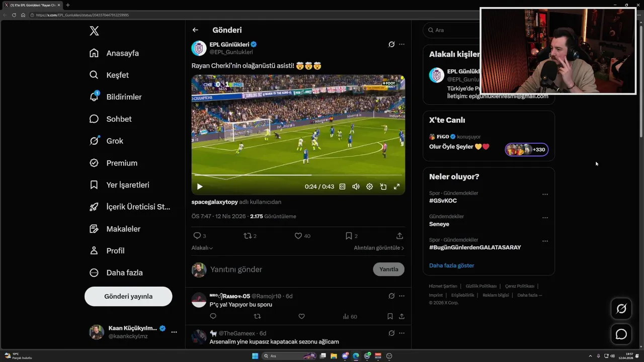This screenshot has width=644, height=362.
Task: Open video settings gear
Action: (369, 187)
